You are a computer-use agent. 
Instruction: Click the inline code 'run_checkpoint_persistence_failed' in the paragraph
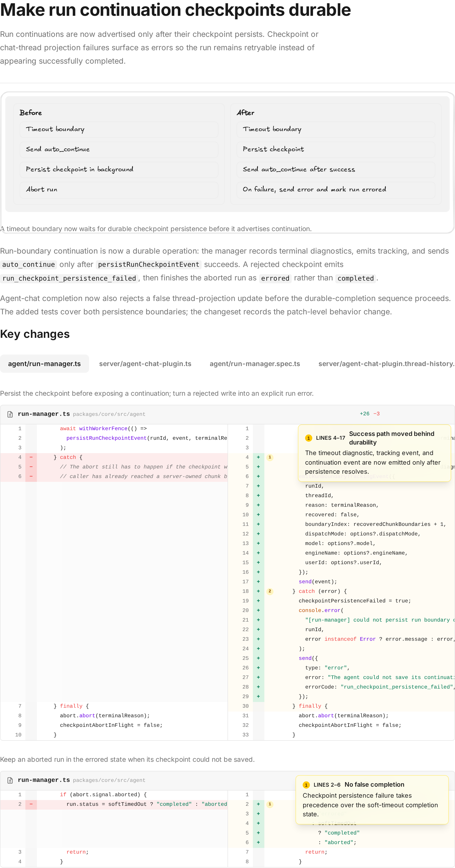pos(69,278)
